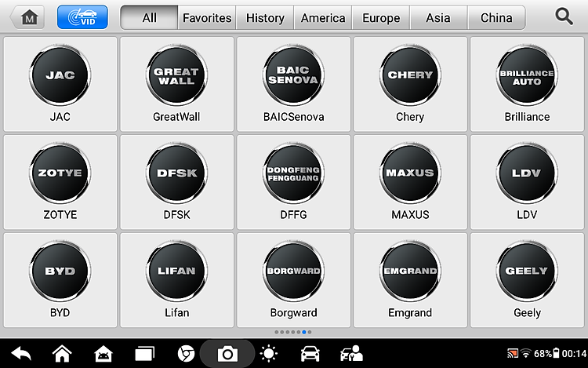Select the LDV brand tile
The image size is (588, 368).
(x=527, y=182)
